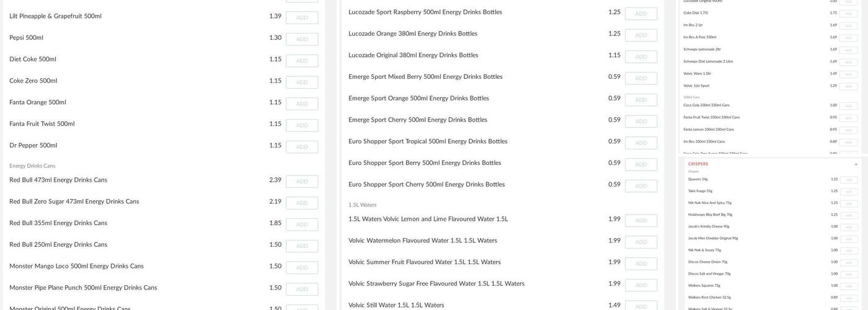Add Coca Cola 330ml can
Screen dimensions: 868x310
point(849,106)
